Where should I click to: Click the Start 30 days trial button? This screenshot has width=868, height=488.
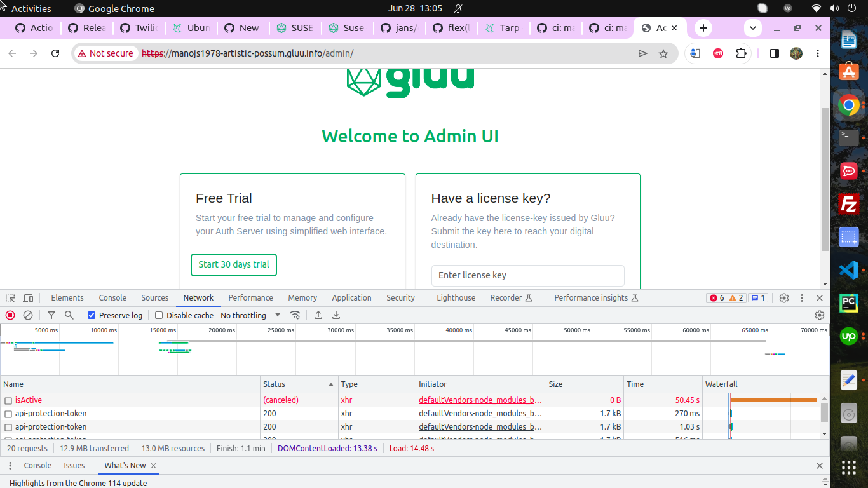(233, 265)
